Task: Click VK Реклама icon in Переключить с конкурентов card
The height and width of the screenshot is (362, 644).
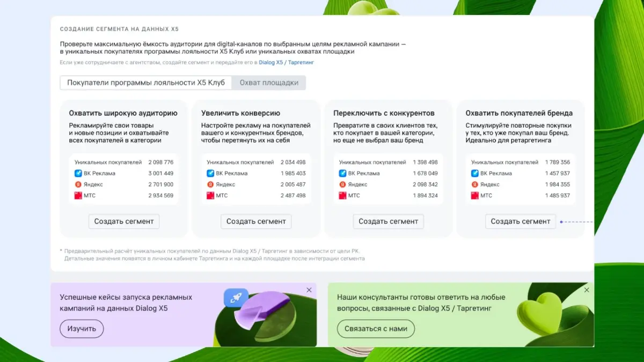Action: pyautogui.click(x=342, y=173)
